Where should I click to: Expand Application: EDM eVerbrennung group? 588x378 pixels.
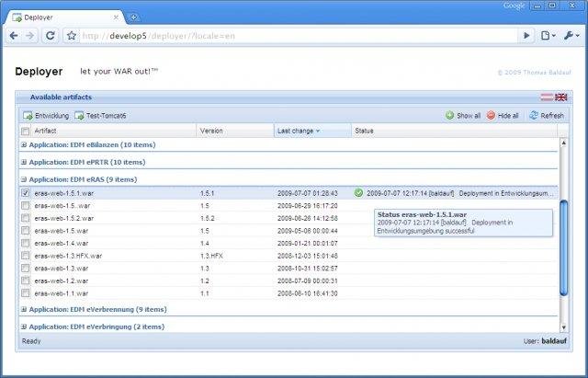[x=24, y=309]
